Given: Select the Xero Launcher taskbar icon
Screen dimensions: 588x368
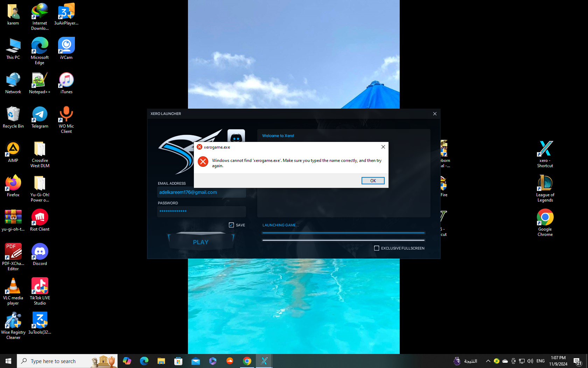Looking at the screenshot, I should point(264,361).
